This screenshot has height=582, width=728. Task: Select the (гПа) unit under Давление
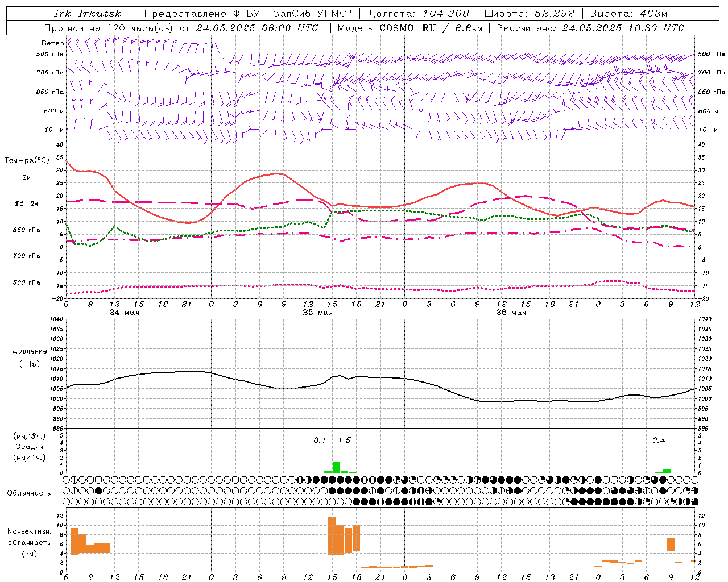(30, 364)
